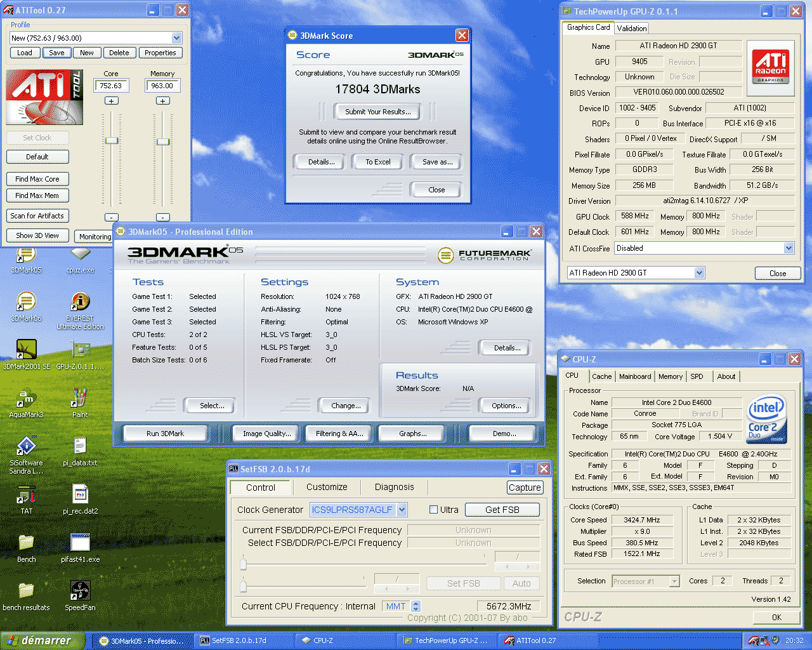The height and width of the screenshot is (650, 812).
Task: Switch to the Cache tab in CPU-Z
Action: (601, 376)
